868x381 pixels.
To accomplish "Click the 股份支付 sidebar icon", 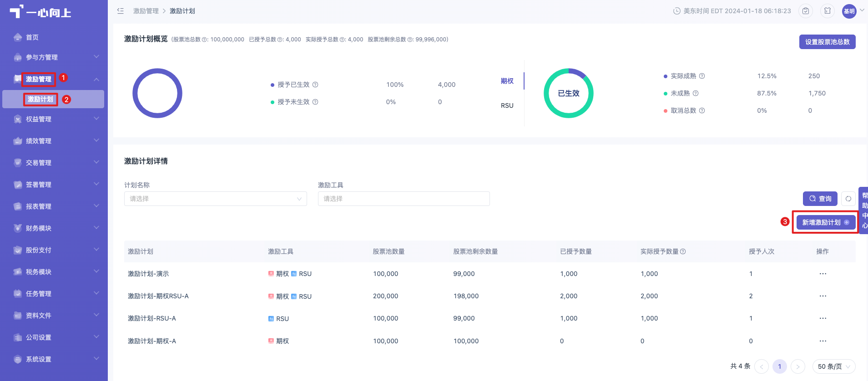I will (18, 250).
